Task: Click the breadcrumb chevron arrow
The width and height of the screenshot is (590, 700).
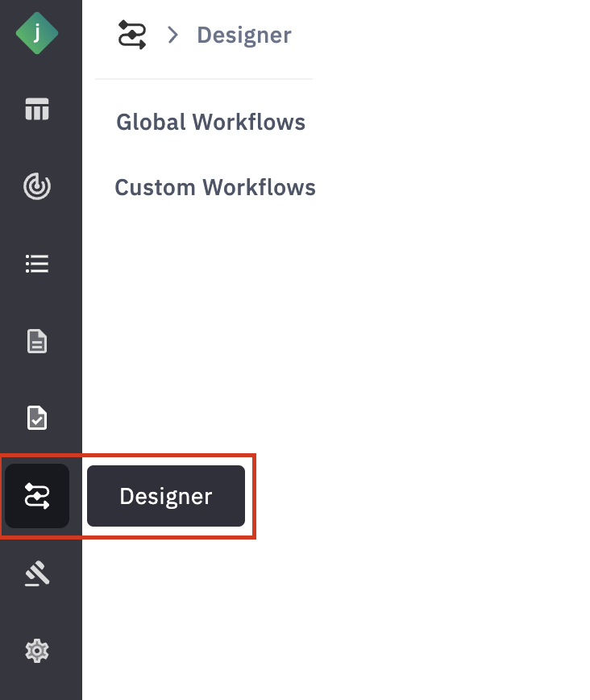Action: pos(172,35)
